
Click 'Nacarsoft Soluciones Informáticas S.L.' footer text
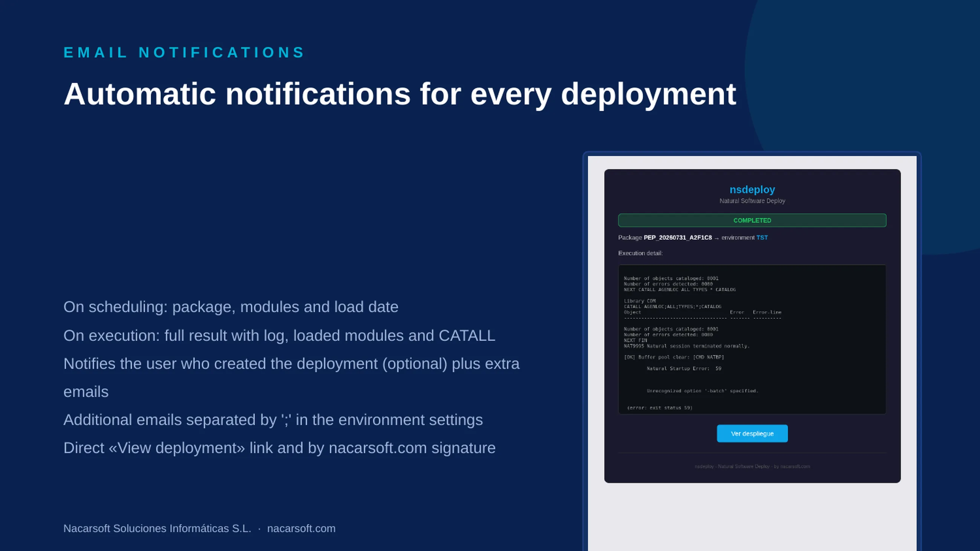pyautogui.click(x=157, y=528)
